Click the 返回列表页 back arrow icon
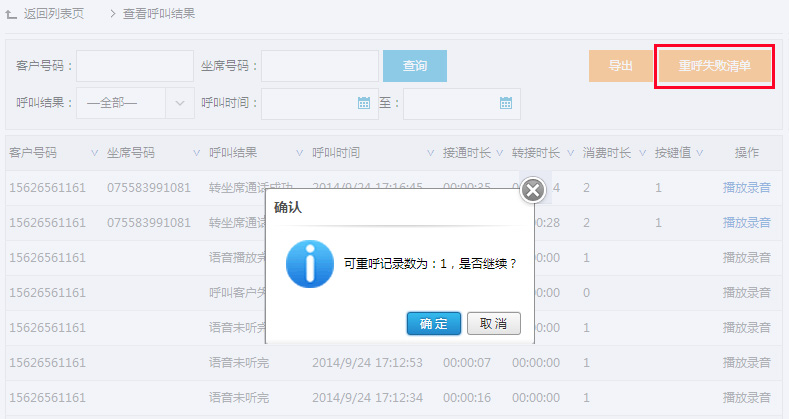The image size is (789, 419). 11,14
